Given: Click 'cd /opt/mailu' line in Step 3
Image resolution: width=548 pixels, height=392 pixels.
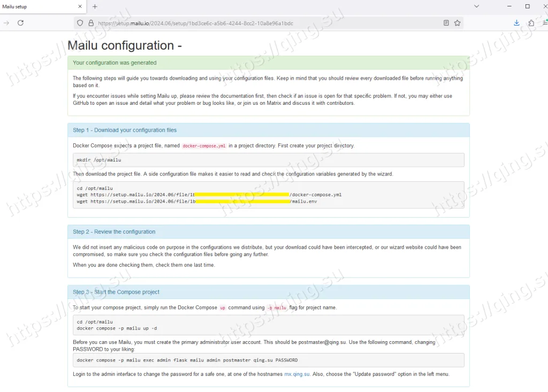Looking at the screenshot, I should (95, 322).
